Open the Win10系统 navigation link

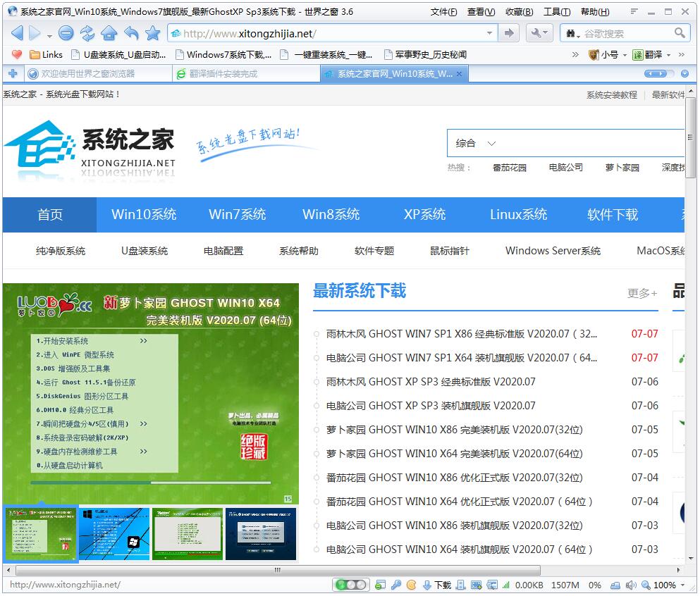click(144, 215)
